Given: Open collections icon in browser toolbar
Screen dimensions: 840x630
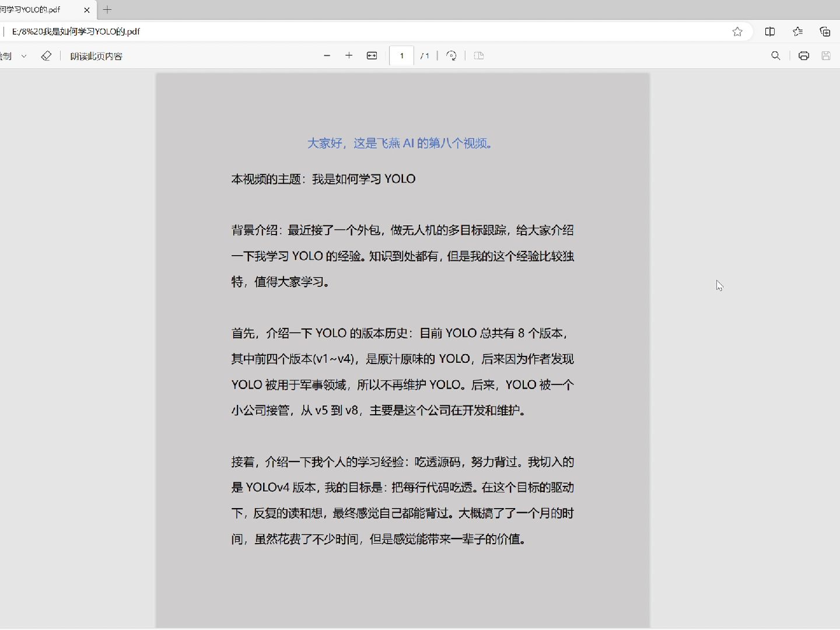Looking at the screenshot, I should click(825, 32).
